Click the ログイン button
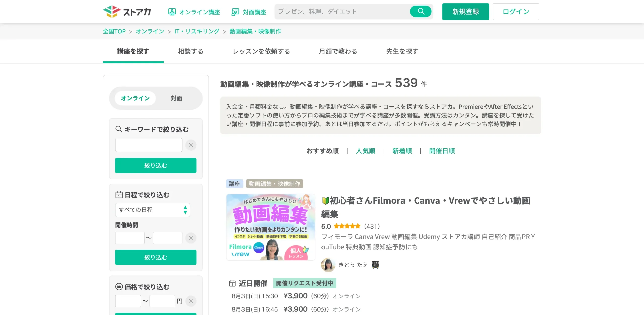Screen dimensions: 644x315 coord(516,12)
